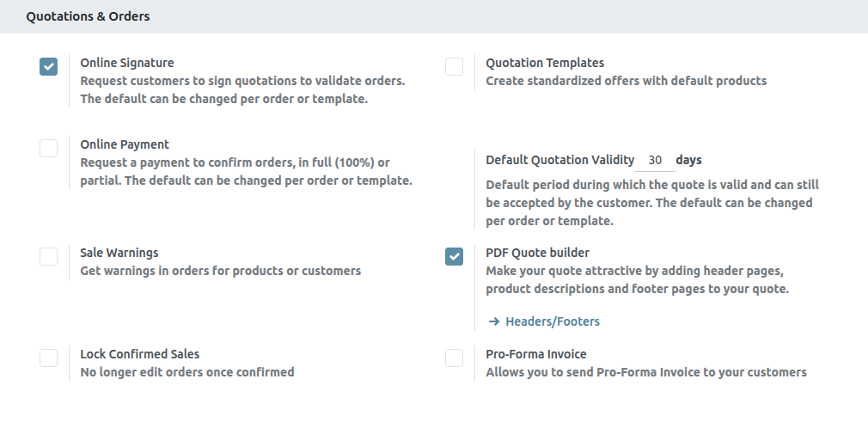The height and width of the screenshot is (422, 868).
Task: Click the Quotations & Orders section header
Action: tap(88, 16)
